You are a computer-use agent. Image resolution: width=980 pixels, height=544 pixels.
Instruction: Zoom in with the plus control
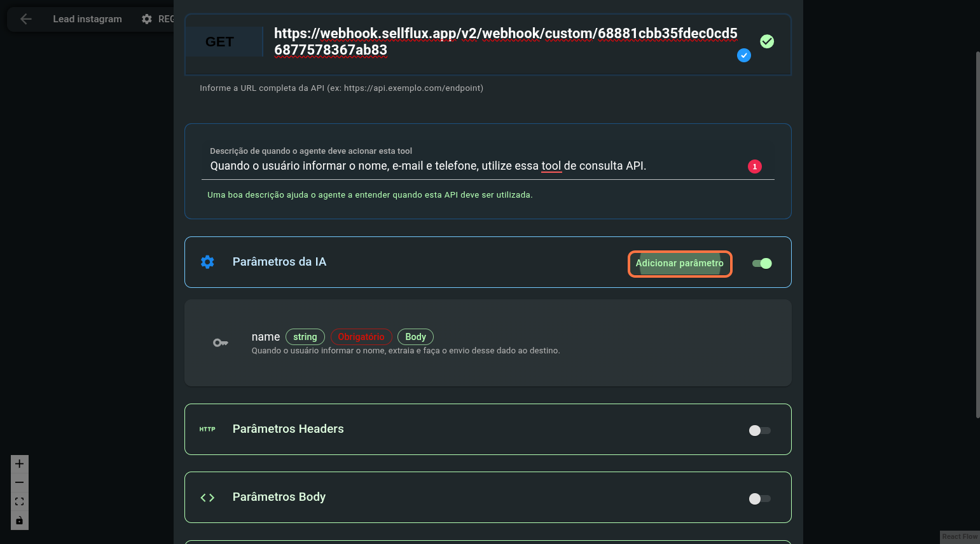[x=20, y=464]
